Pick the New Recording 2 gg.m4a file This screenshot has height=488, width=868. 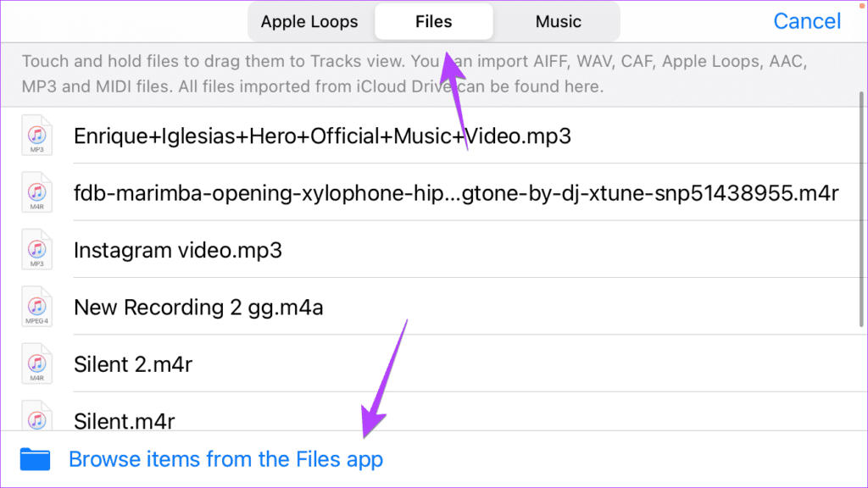[198, 307]
